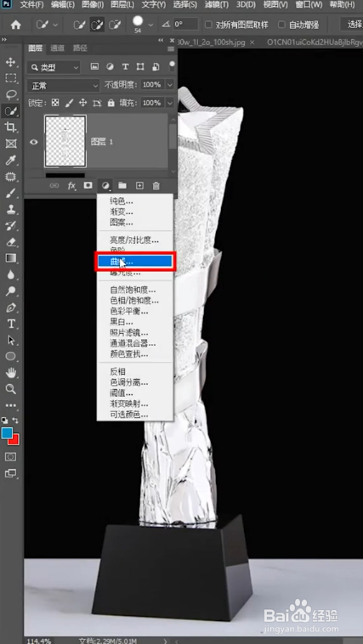
Task: Select the Frame tool
Action: (11, 144)
